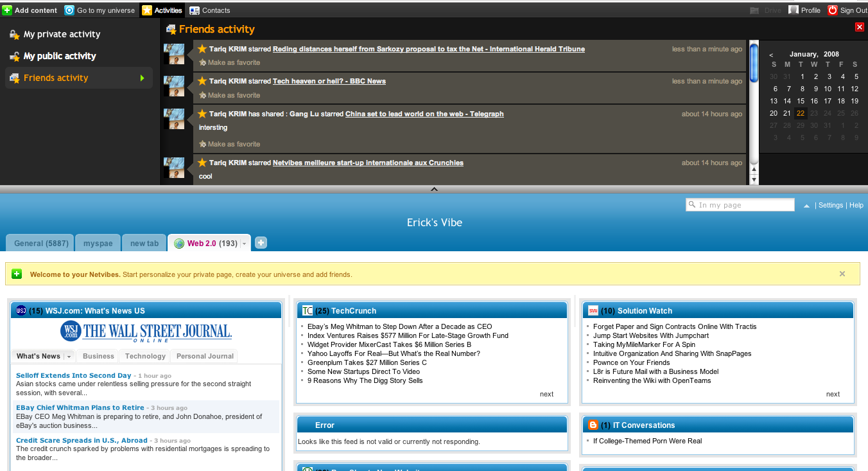This screenshot has height=471, width=868.
Task: Close the activity panel with the red X
Action: [x=860, y=27]
